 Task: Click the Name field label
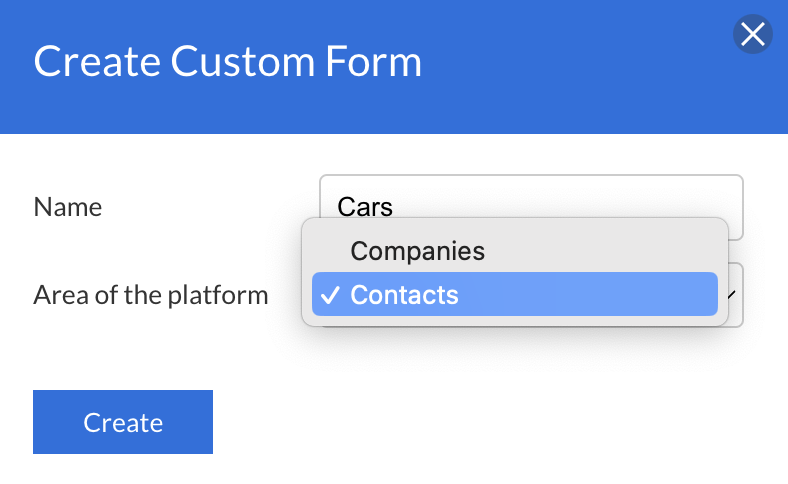point(68,207)
